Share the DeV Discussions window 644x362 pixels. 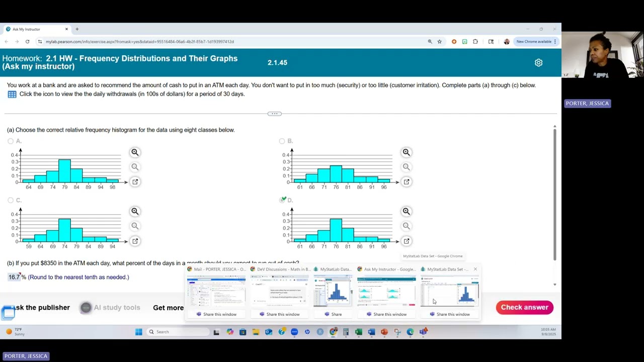(x=280, y=314)
